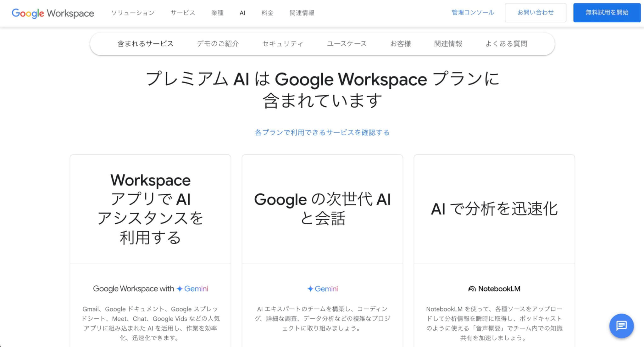
Task: Select the セキュリティ tab
Action: [x=283, y=44]
